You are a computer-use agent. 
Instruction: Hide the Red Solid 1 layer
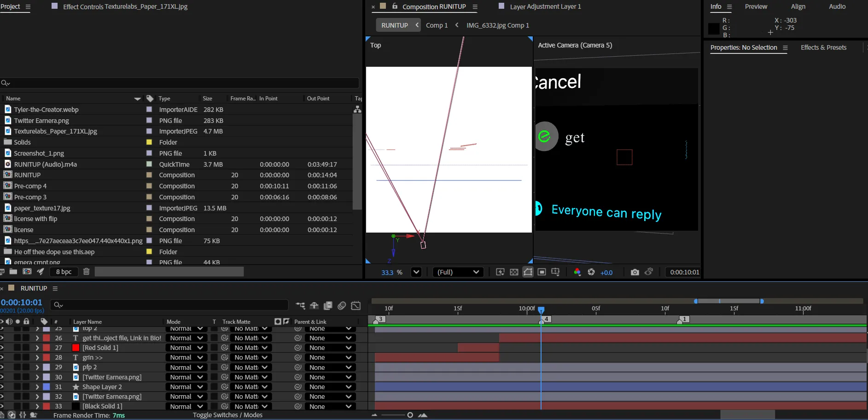click(1, 348)
